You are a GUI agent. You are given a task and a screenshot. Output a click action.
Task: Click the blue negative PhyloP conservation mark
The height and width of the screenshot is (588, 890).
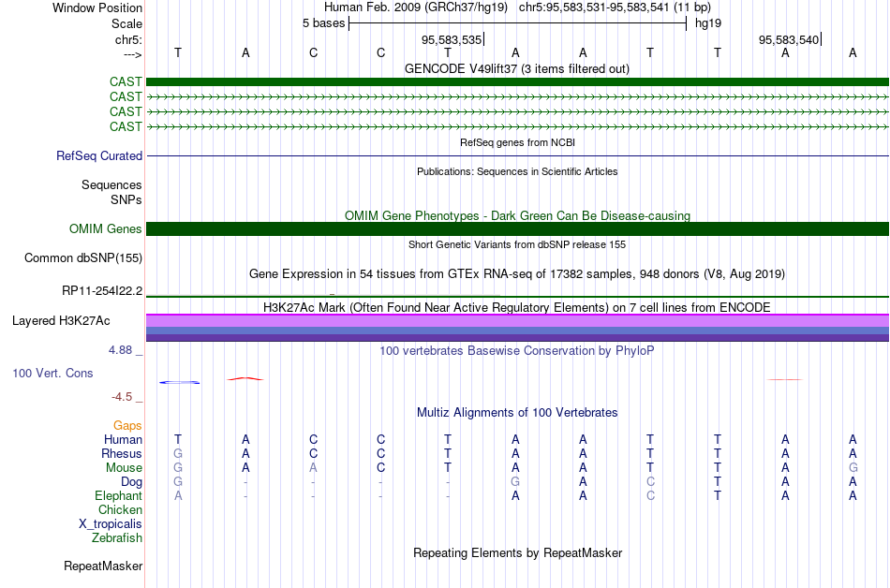(x=179, y=383)
